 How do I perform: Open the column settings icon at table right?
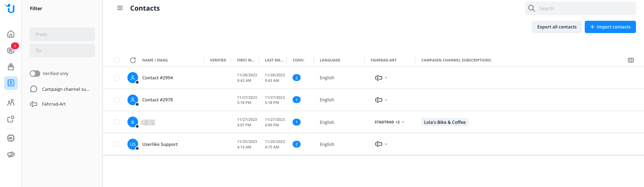click(x=630, y=60)
